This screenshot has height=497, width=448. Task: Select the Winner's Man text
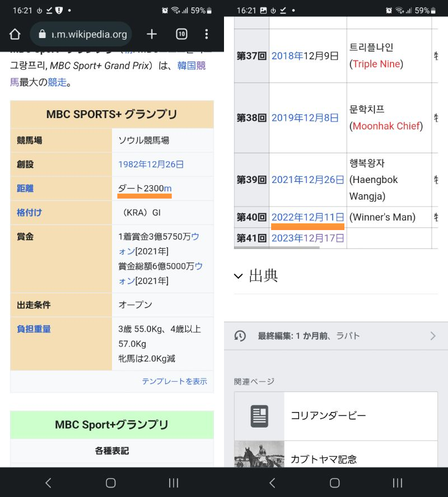pyautogui.click(x=382, y=217)
